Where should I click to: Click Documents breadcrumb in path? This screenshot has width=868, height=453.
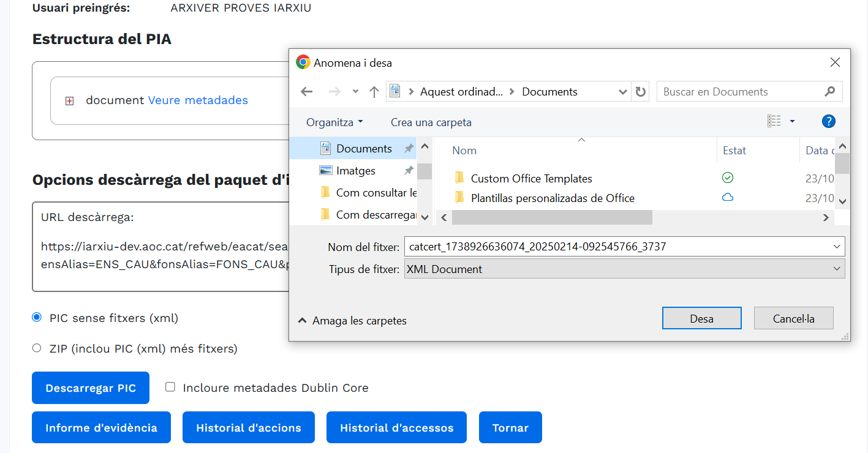(549, 92)
